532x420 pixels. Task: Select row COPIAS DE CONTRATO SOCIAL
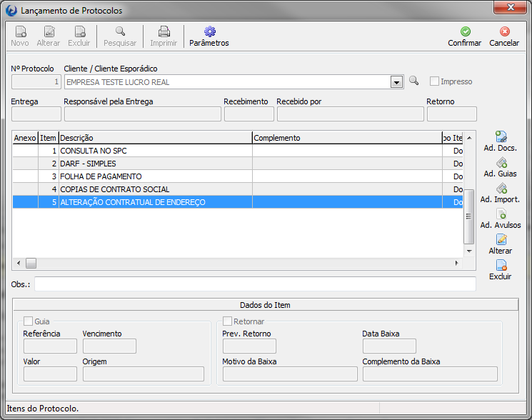(238, 189)
